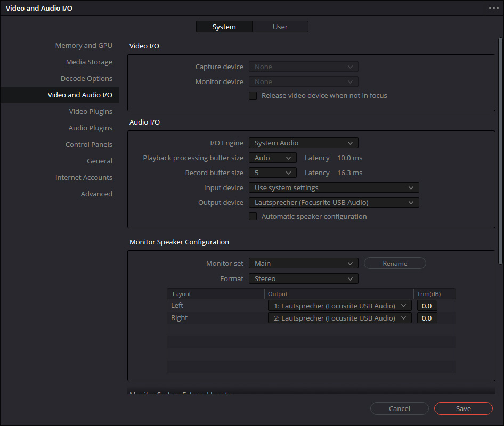Select the System tab
The height and width of the screenshot is (426, 504).
[x=224, y=27]
